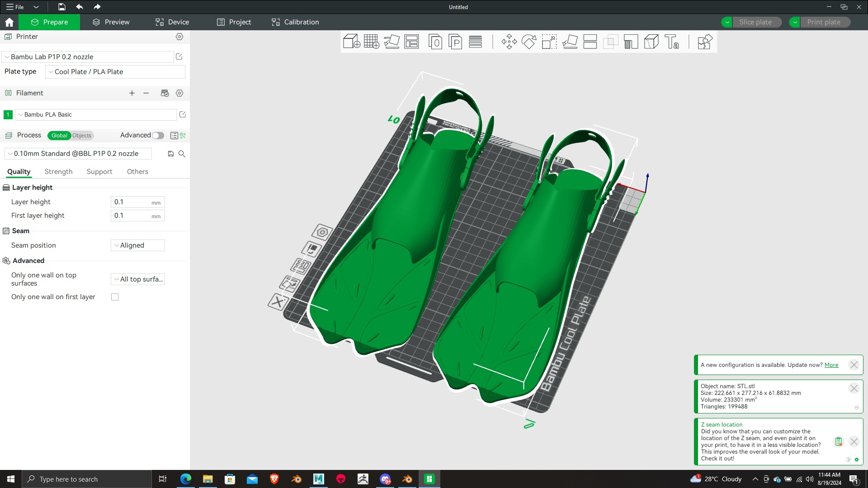This screenshot has height=488, width=868.
Task: Click the Layer height value field
Action: coord(137,202)
